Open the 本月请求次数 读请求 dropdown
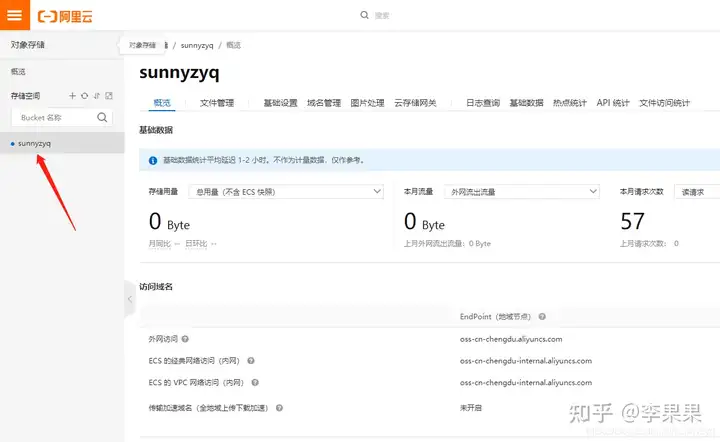The image size is (720, 442). (x=697, y=191)
